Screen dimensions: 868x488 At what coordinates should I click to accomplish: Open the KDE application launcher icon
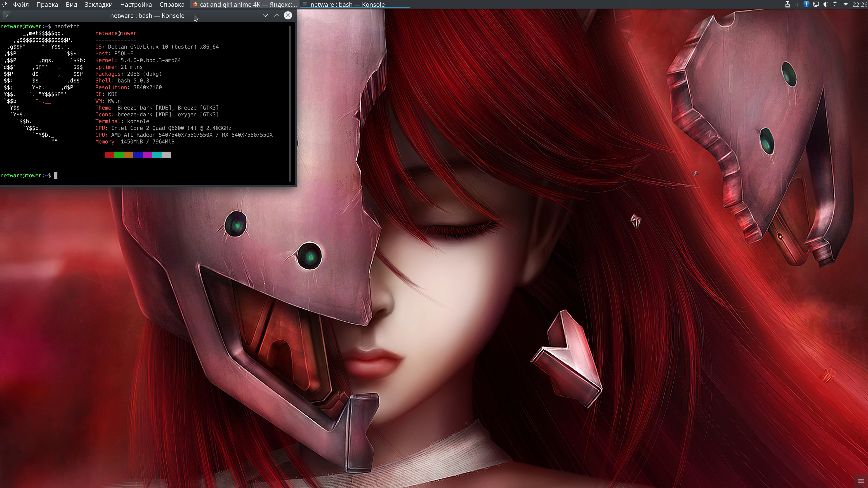[4, 4]
